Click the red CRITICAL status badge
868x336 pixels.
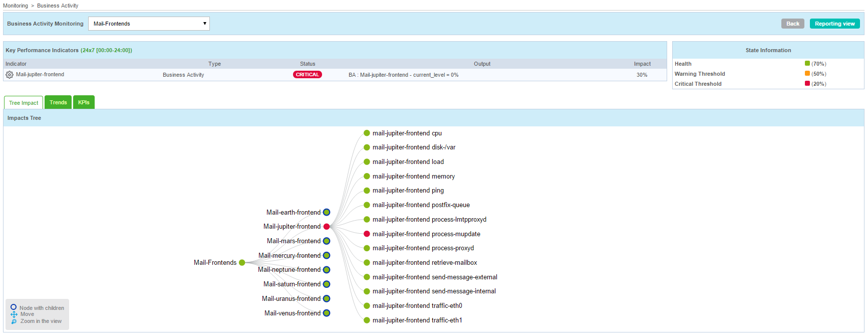pos(307,75)
